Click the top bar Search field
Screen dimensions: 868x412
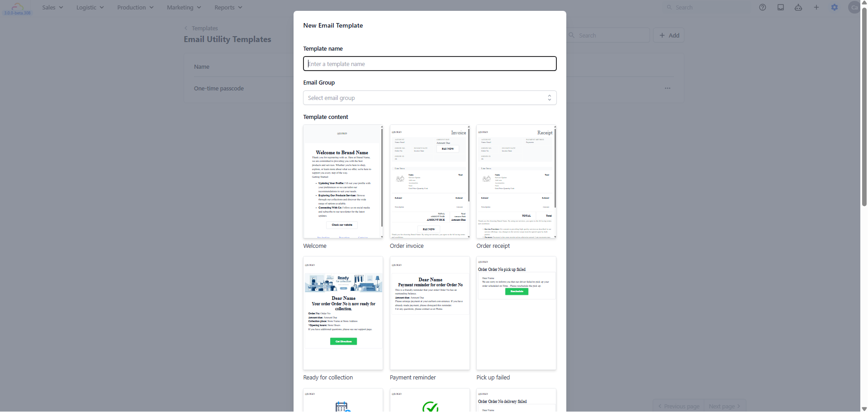pos(707,7)
